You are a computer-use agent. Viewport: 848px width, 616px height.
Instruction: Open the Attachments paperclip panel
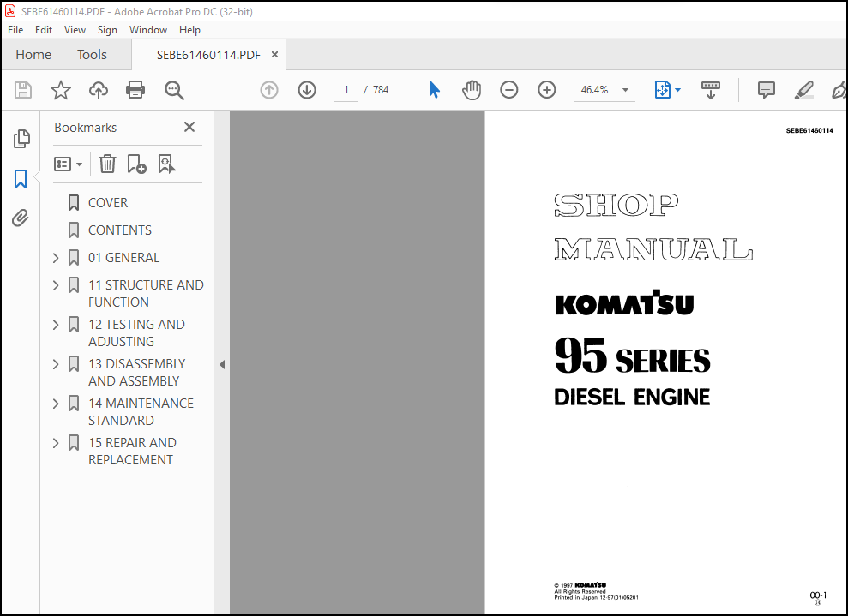[x=21, y=218]
